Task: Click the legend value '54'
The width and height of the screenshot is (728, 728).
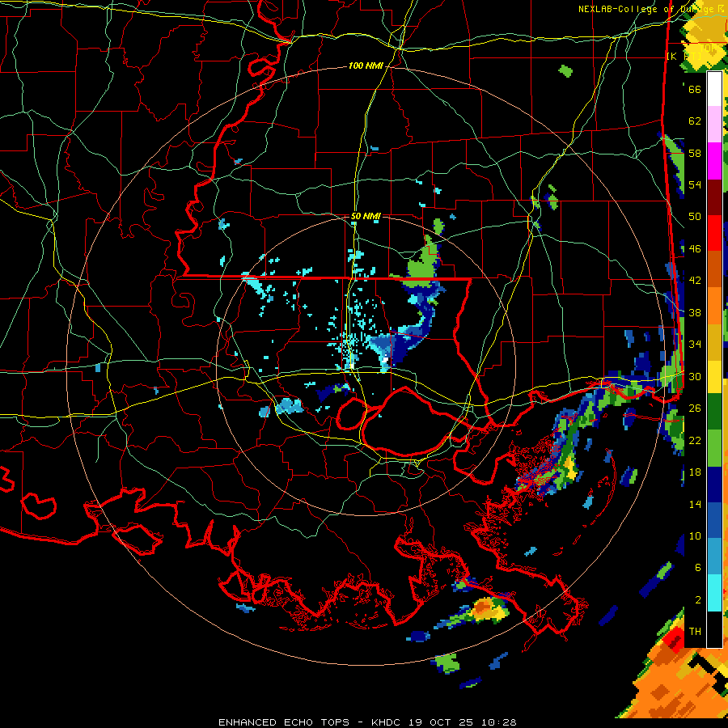Action: pos(695,184)
